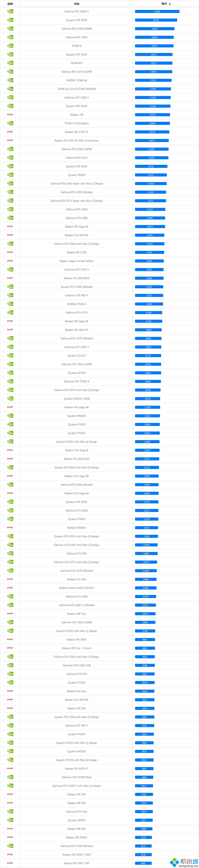This screenshot has height=868, width=199.
Task: Click the sort arrow next to 跑分 header
Action: pos(170,4)
